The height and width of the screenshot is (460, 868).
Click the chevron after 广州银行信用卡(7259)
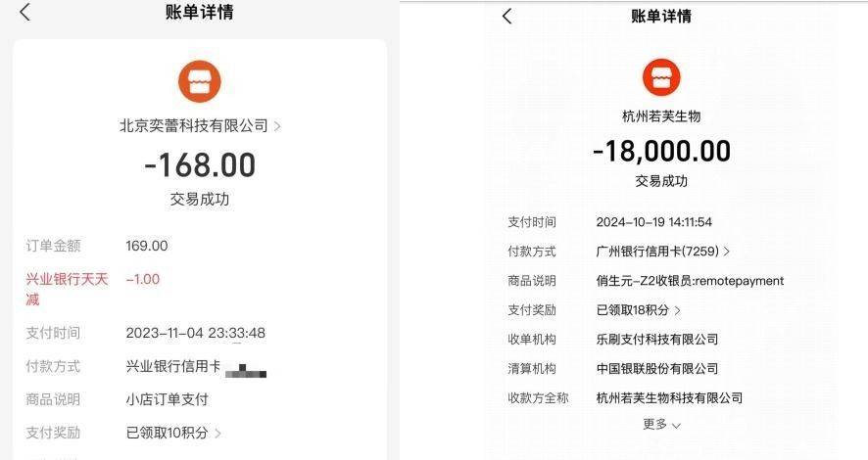pyautogui.click(x=726, y=252)
